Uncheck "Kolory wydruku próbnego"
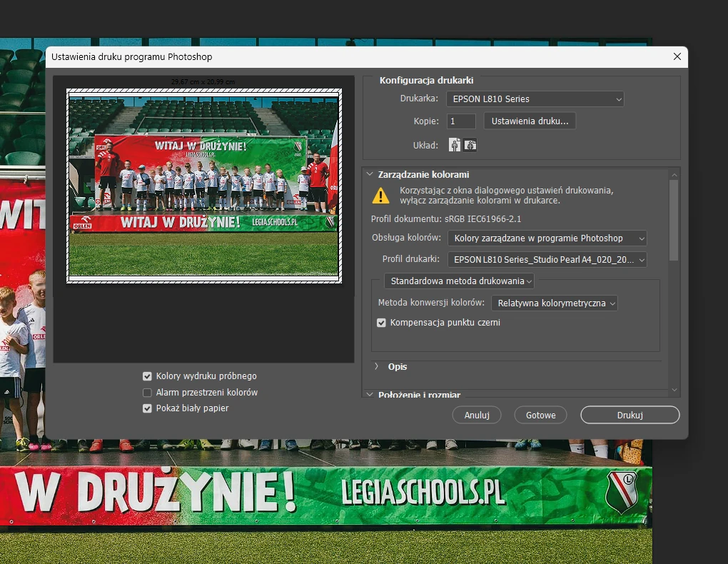 click(x=147, y=376)
